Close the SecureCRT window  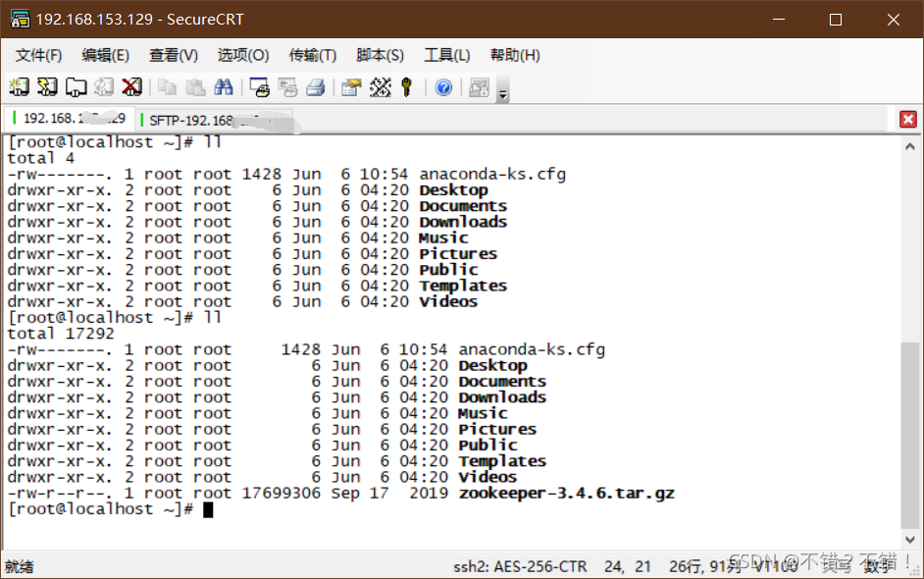click(894, 20)
